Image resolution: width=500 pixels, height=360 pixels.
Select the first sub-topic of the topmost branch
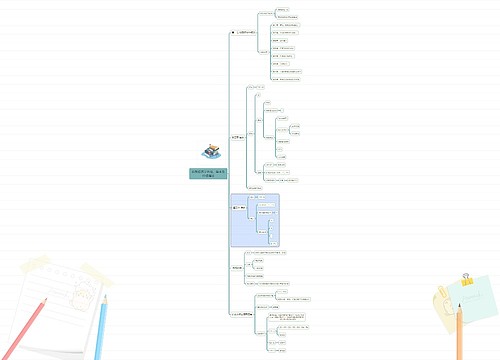tap(266, 13)
